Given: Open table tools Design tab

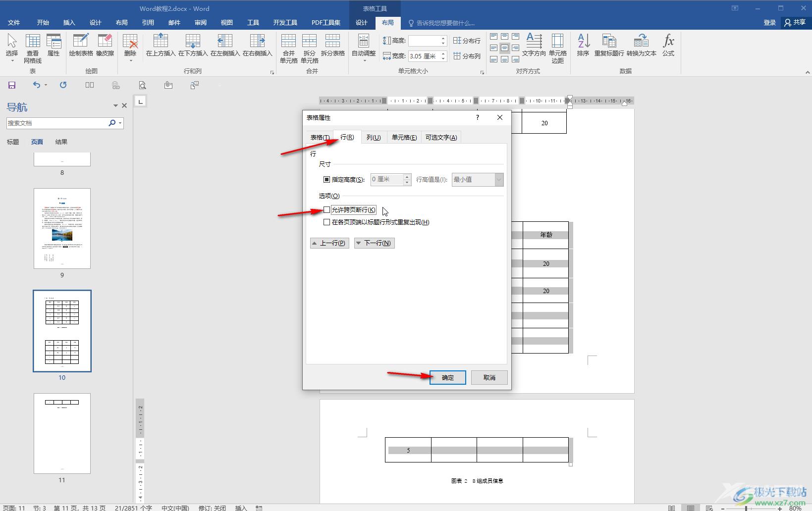Looking at the screenshot, I should coord(362,23).
